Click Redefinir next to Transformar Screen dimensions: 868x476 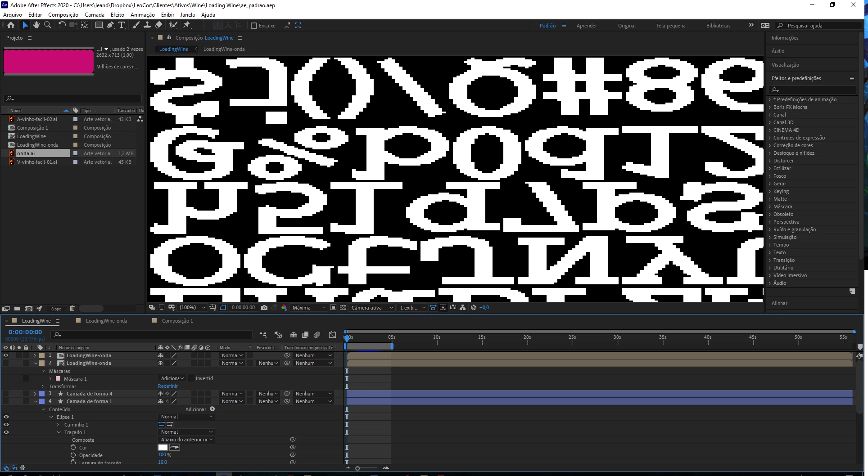[x=168, y=386]
